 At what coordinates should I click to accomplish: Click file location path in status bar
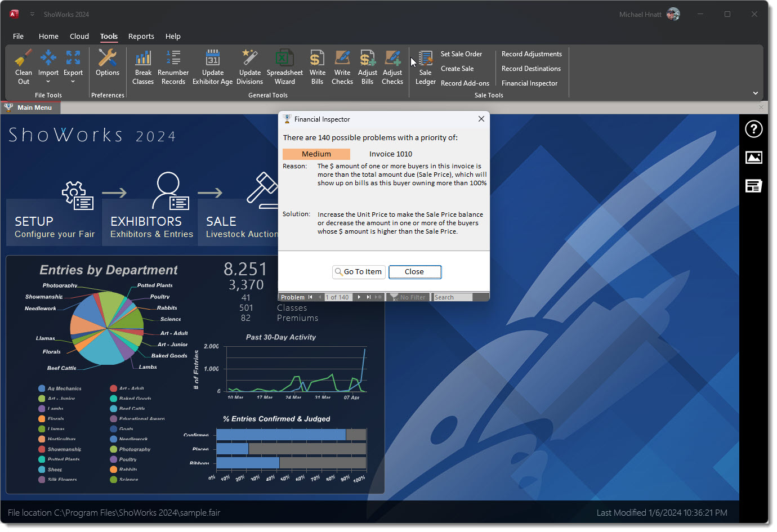(x=114, y=513)
